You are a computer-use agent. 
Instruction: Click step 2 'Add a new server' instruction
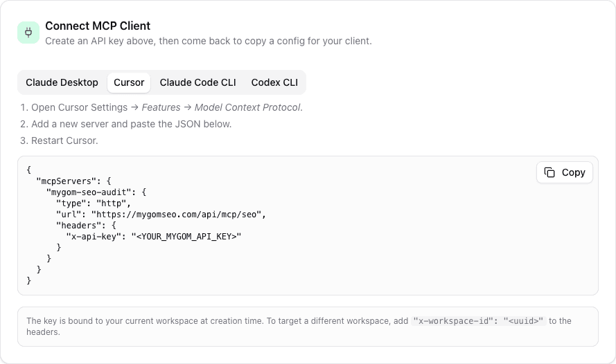(125, 124)
